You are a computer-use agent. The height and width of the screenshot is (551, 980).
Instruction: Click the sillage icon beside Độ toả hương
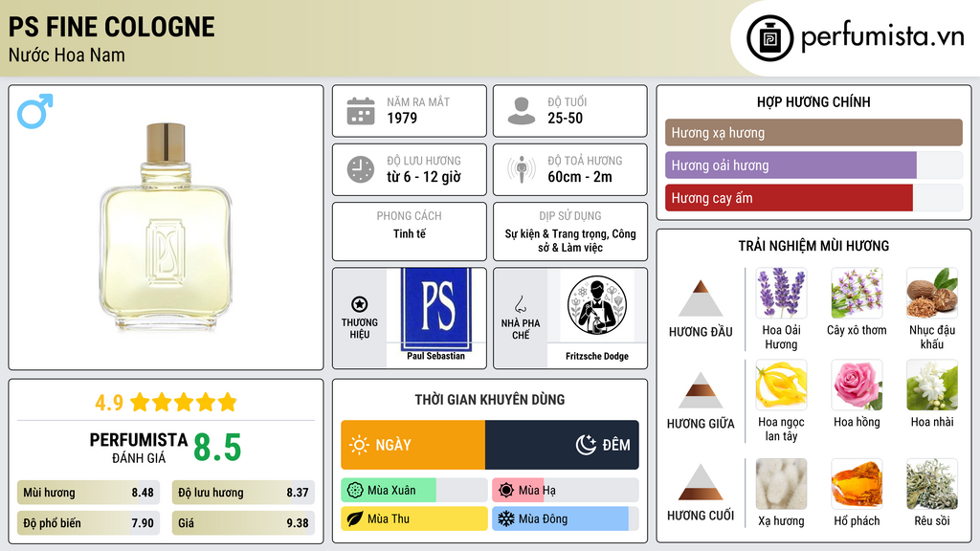(x=522, y=169)
